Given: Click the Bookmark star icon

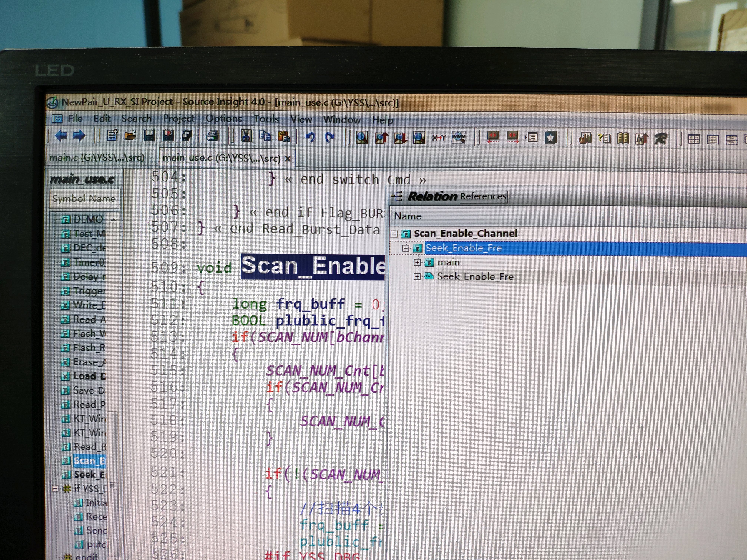Looking at the screenshot, I should [x=551, y=138].
